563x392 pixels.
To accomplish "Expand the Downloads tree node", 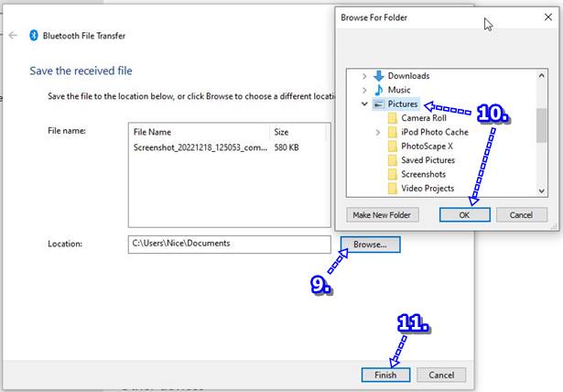I will coord(364,76).
